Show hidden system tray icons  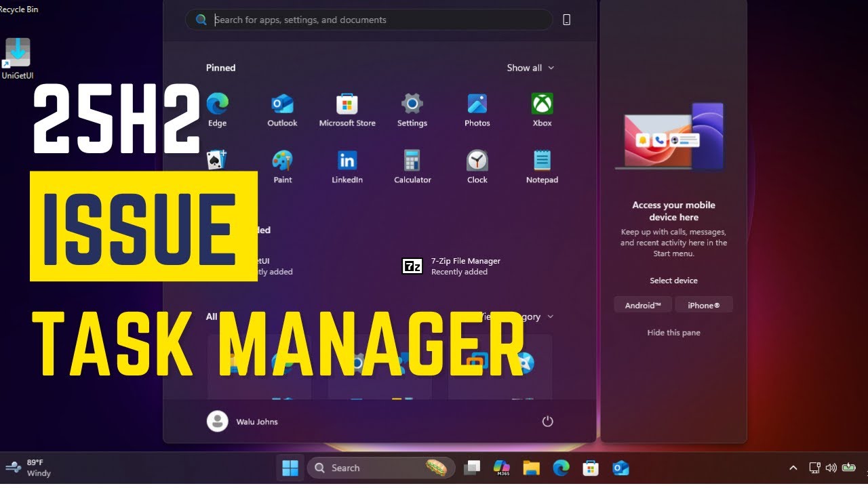pyautogui.click(x=793, y=468)
